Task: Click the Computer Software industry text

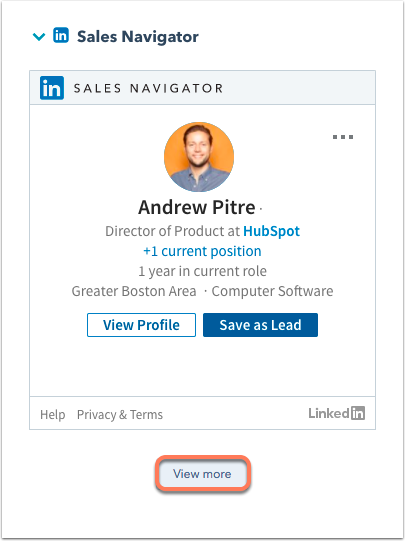Action: click(273, 291)
